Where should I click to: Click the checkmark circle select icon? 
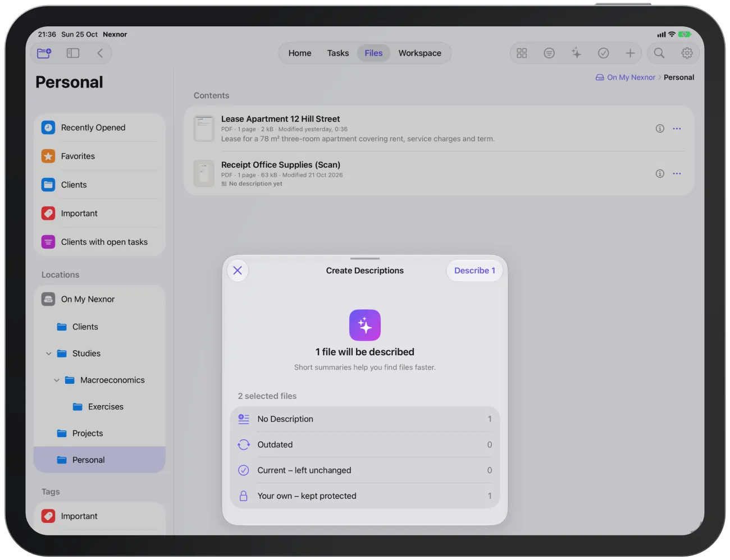(x=604, y=53)
